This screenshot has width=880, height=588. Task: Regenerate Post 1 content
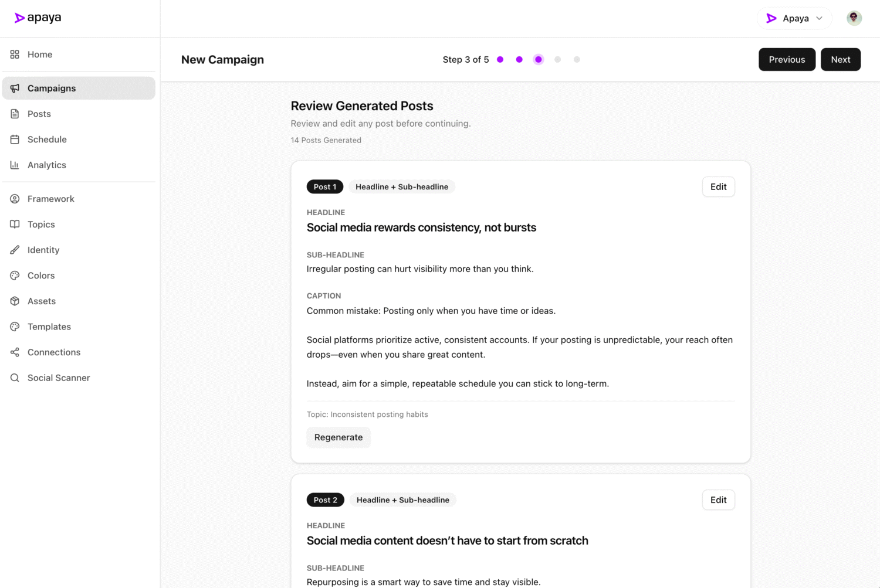click(339, 437)
